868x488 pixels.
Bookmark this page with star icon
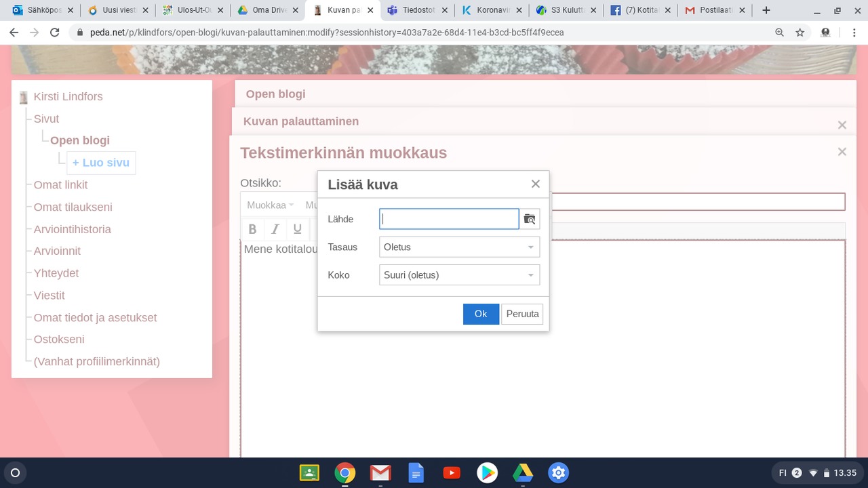[800, 33]
